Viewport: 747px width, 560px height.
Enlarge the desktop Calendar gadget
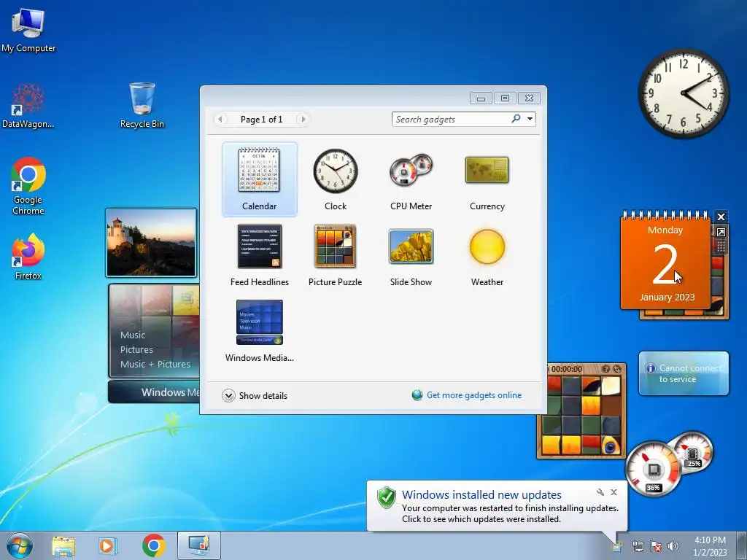[721, 232]
